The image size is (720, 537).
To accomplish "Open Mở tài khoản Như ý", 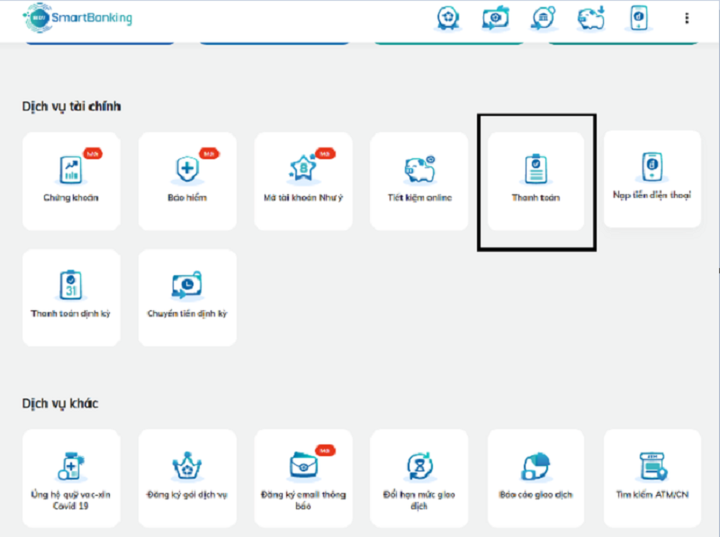I will coord(303,180).
